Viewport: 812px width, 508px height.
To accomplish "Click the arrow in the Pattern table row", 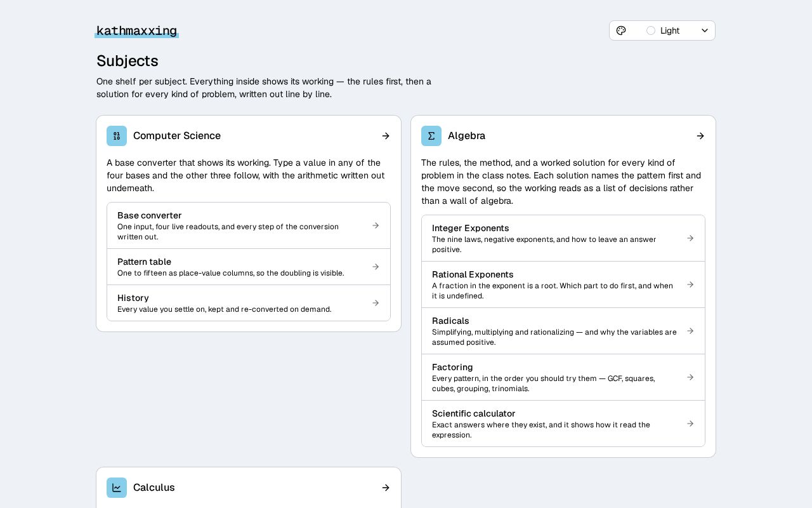I will pyautogui.click(x=376, y=267).
